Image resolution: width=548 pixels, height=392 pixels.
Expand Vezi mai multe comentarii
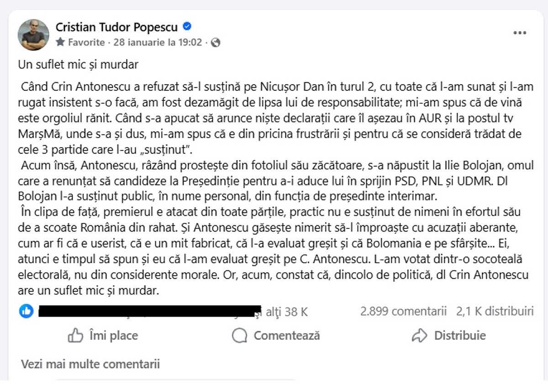click(x=90, y=364)
